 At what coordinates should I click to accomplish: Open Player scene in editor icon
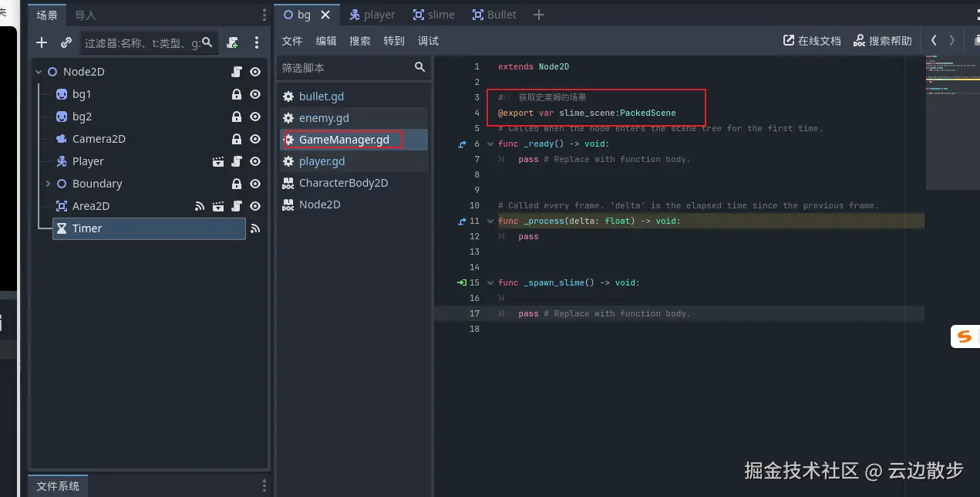click(218, 161)
